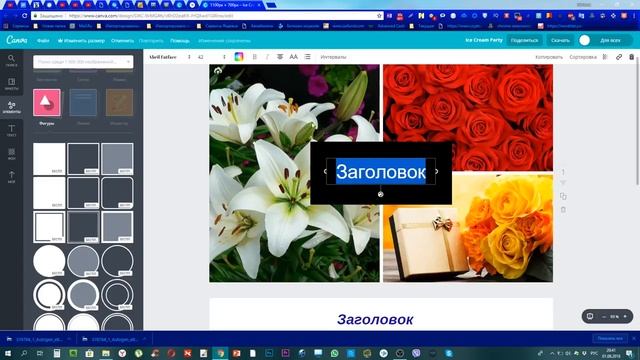Open WhatsApp from the taskbar

335,353
